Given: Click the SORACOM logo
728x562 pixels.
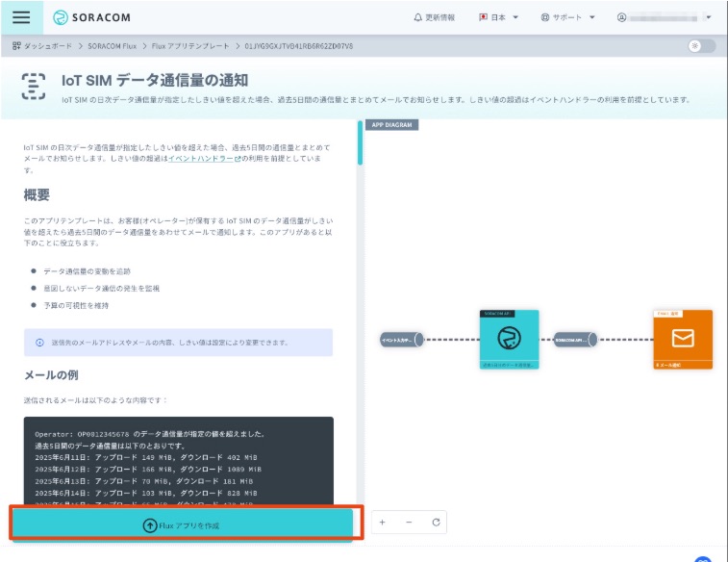Looking at the screenshot, I should click(91, 17).
